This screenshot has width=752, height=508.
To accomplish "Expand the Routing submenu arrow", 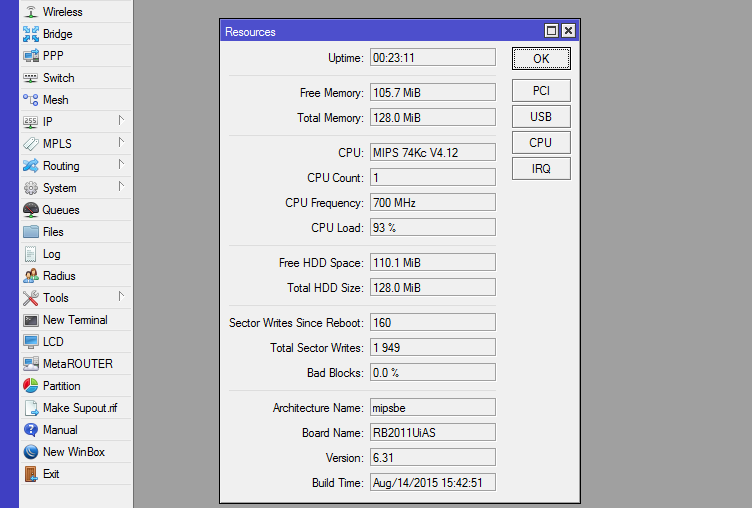I will (x=120, y=165).
